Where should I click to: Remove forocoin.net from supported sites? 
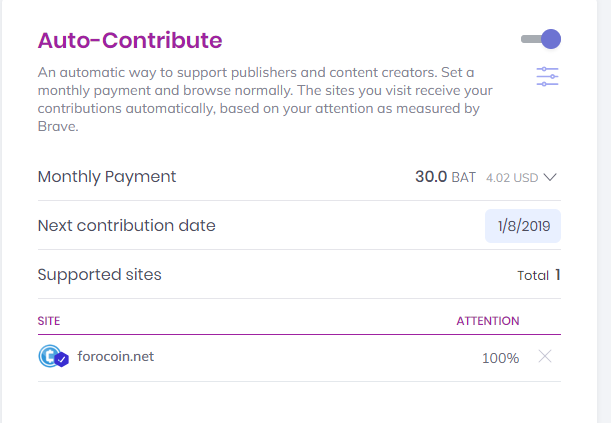point(545,356)
